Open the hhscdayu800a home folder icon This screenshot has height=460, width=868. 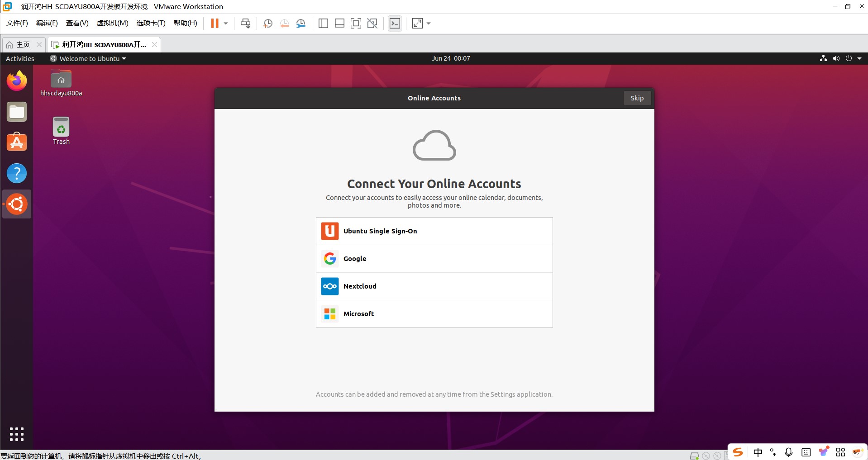(x=61, y=83)
